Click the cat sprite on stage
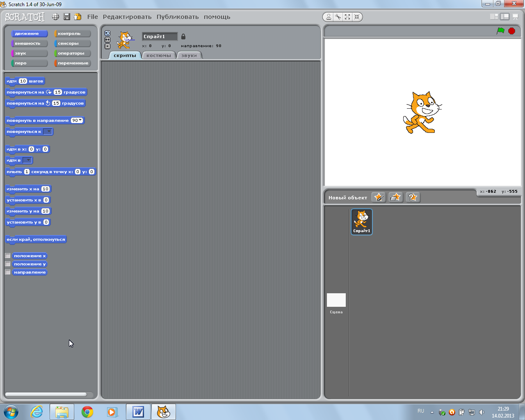The image size is (525, 420). point(422,112)
